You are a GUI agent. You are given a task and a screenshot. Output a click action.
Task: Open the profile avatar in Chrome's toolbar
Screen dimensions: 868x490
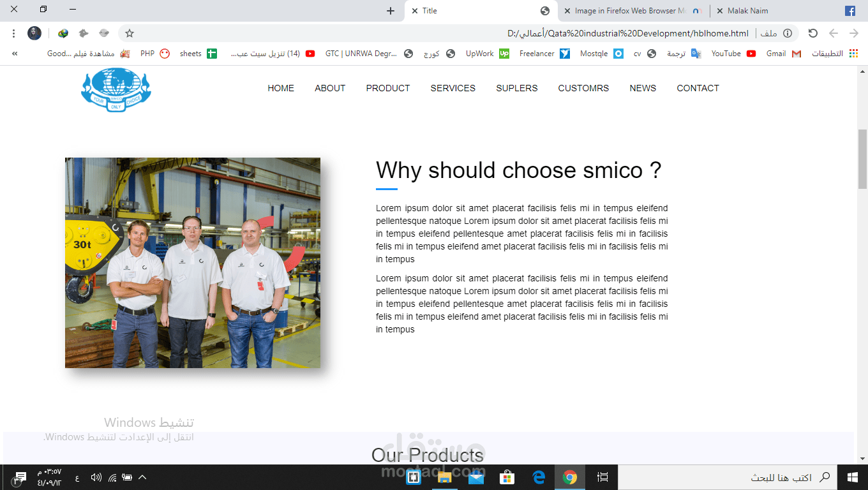(34, 33)
